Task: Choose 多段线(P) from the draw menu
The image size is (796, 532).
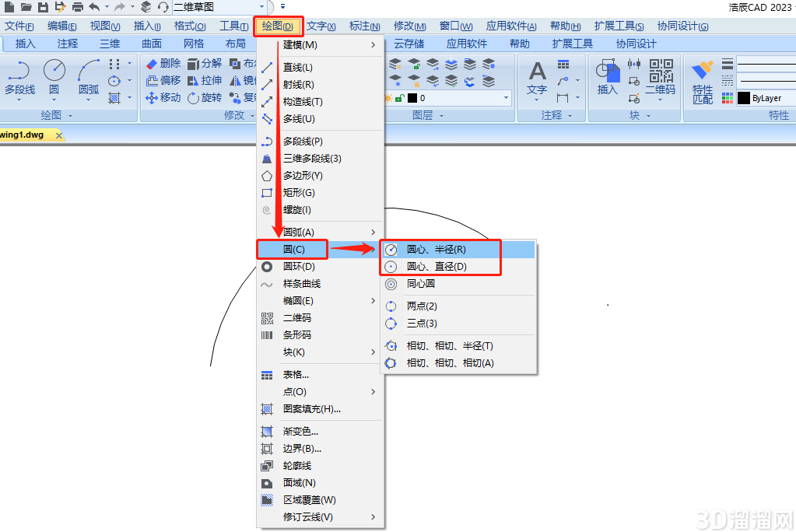Action: point(320,141)
